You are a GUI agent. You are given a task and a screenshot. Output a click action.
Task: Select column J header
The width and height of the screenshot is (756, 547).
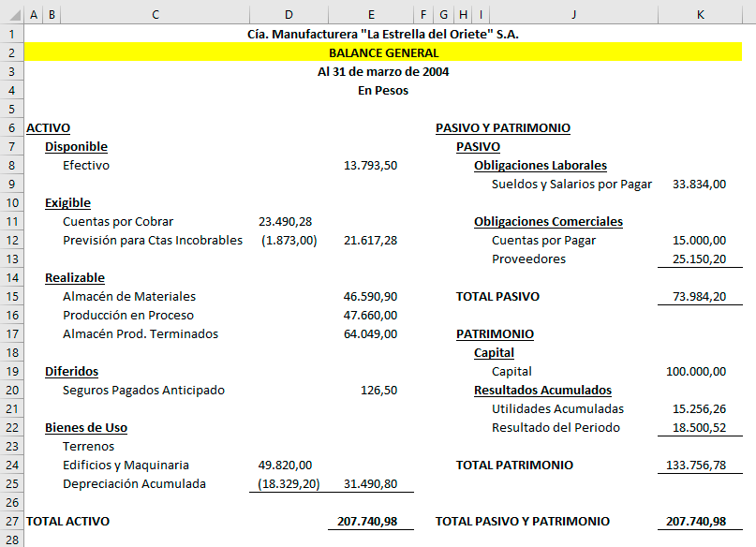573,15
